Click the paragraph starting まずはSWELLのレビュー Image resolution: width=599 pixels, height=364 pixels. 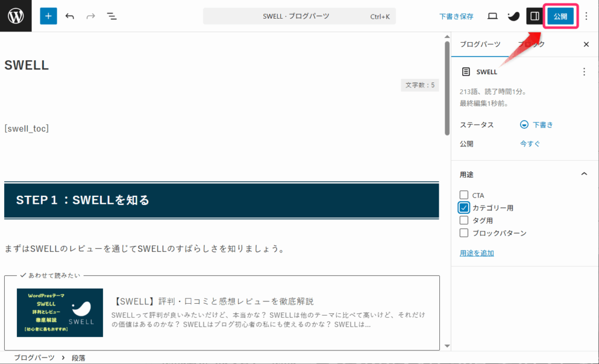145,249
